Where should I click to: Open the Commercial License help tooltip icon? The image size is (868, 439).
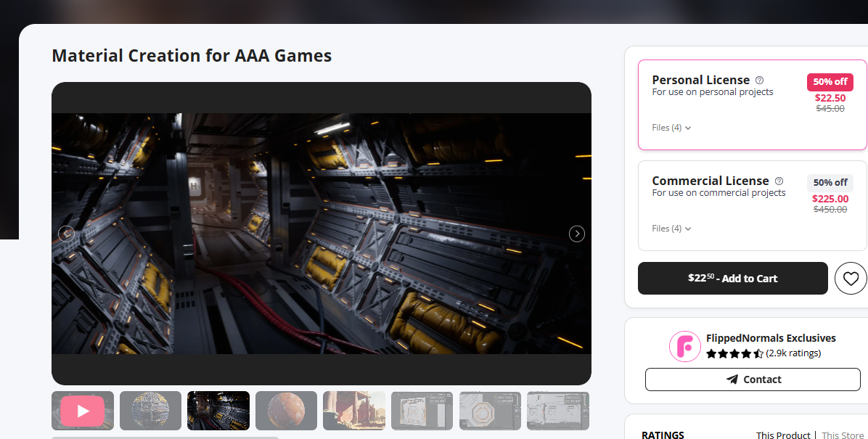(778, 181)
